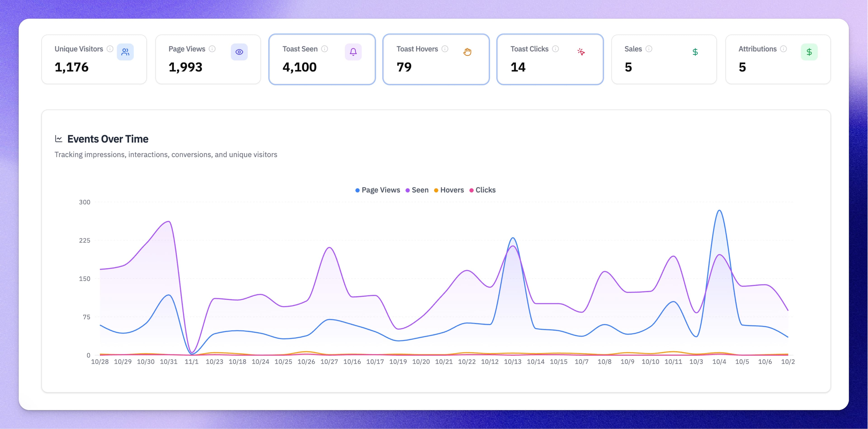The width and height of the screenshot is (868, 429).
Task: Toggle the Hovers legend entry
Action: 449,190
